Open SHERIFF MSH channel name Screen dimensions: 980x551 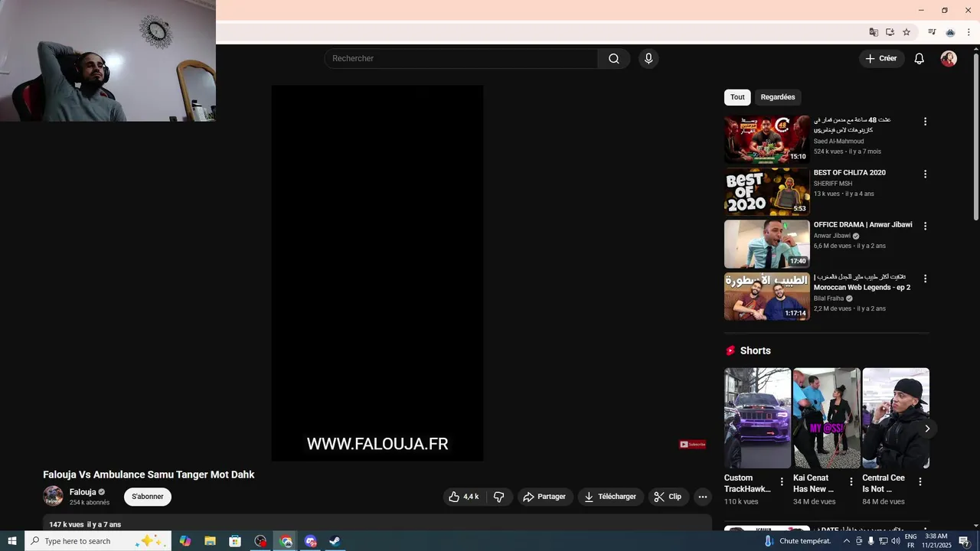(833, 184)
